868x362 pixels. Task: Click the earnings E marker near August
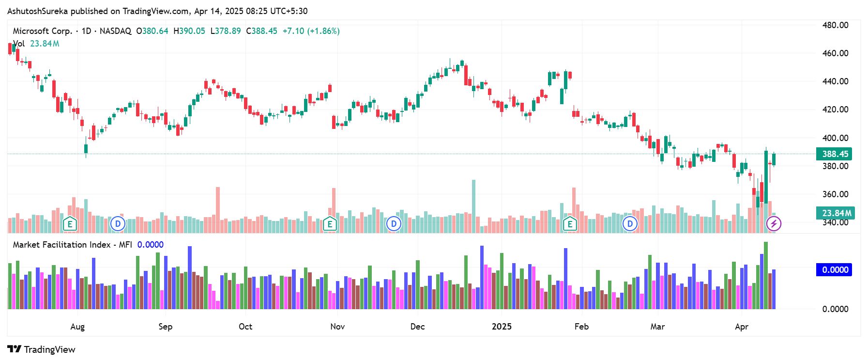(70, 224)
